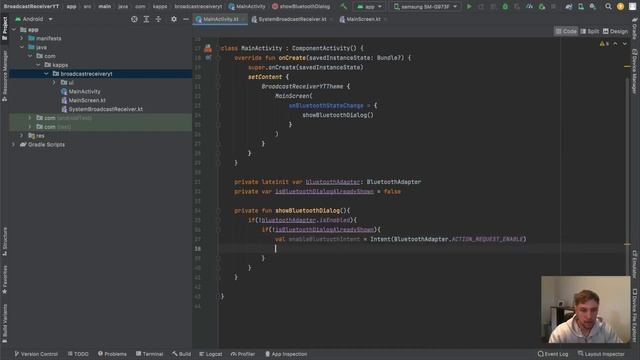Open samsung SM-G973F device dropdown
The width and height of the screenshot is (640, 360).
425,7
